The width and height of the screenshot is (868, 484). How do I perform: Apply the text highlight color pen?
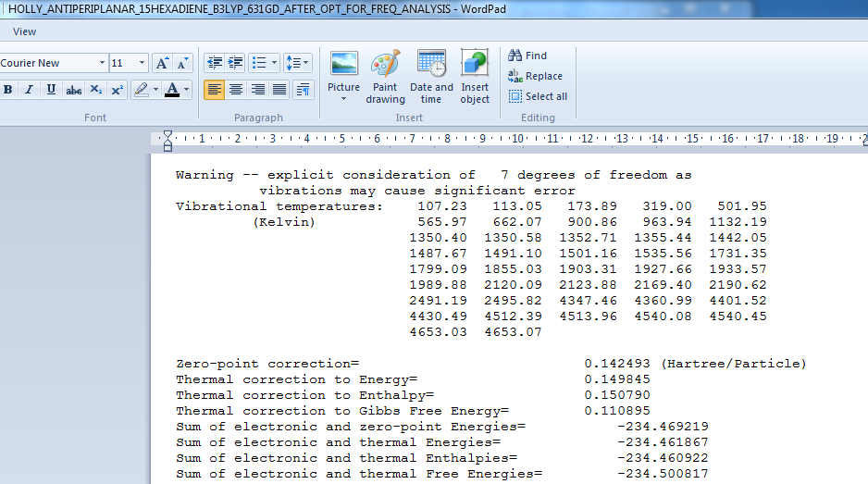(x=142, y=90)
